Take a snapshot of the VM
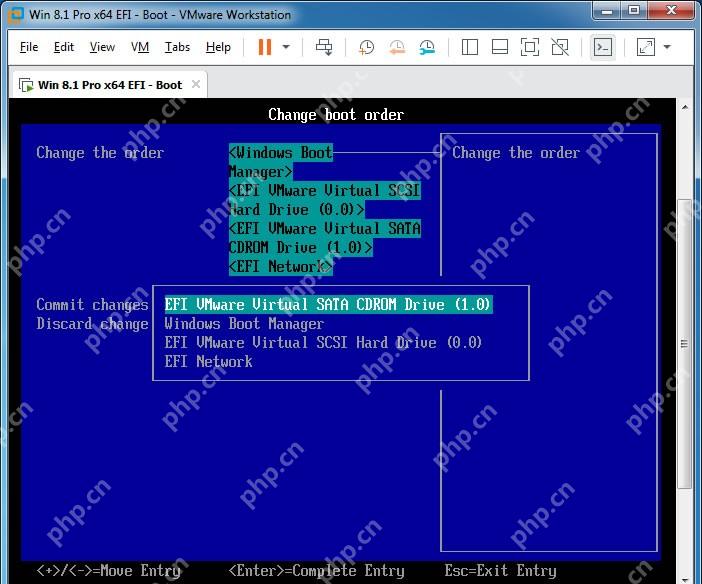Viewport: 702px width, 584px height. coord(366,47)
